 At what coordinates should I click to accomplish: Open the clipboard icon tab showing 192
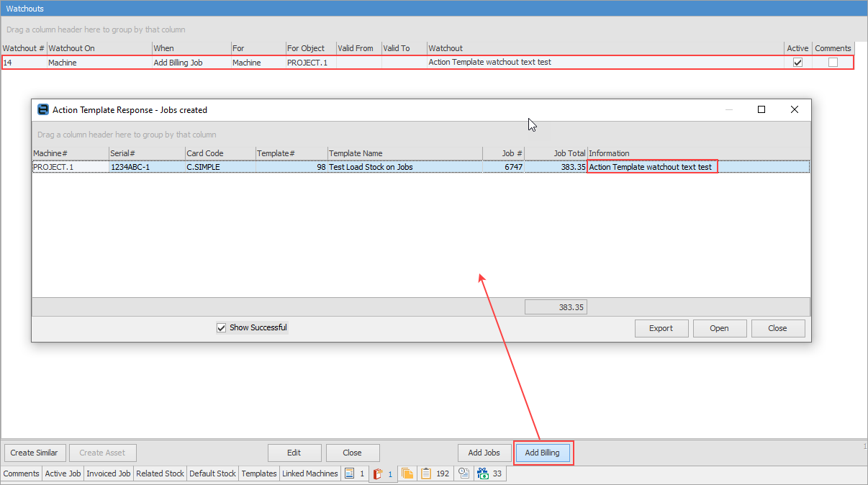tap(435, 473)
